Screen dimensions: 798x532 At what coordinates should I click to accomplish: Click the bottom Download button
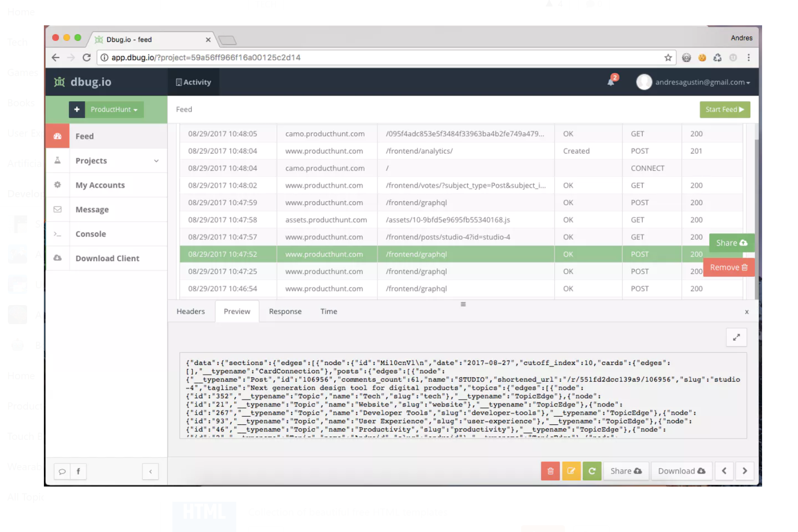(681, 471)
